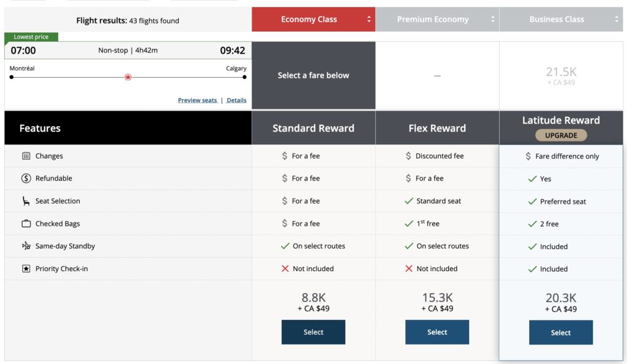Open the flight Details link
Viewport: 627px width, 364px height.
point(236,100)
